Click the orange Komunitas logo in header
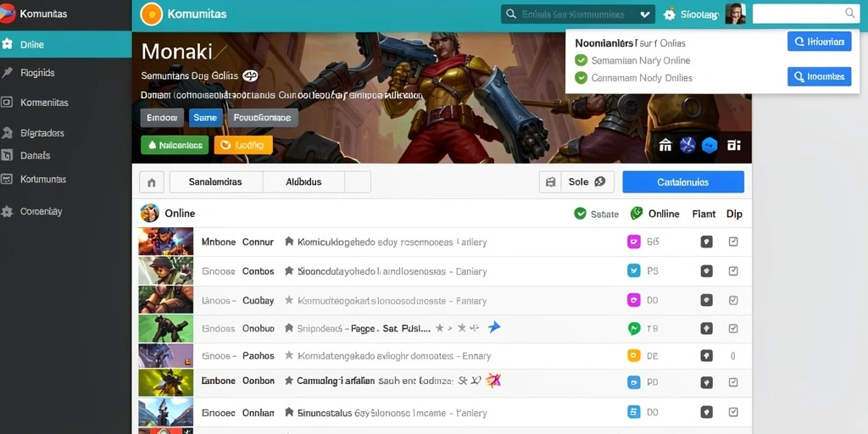 tap(151, 14)
